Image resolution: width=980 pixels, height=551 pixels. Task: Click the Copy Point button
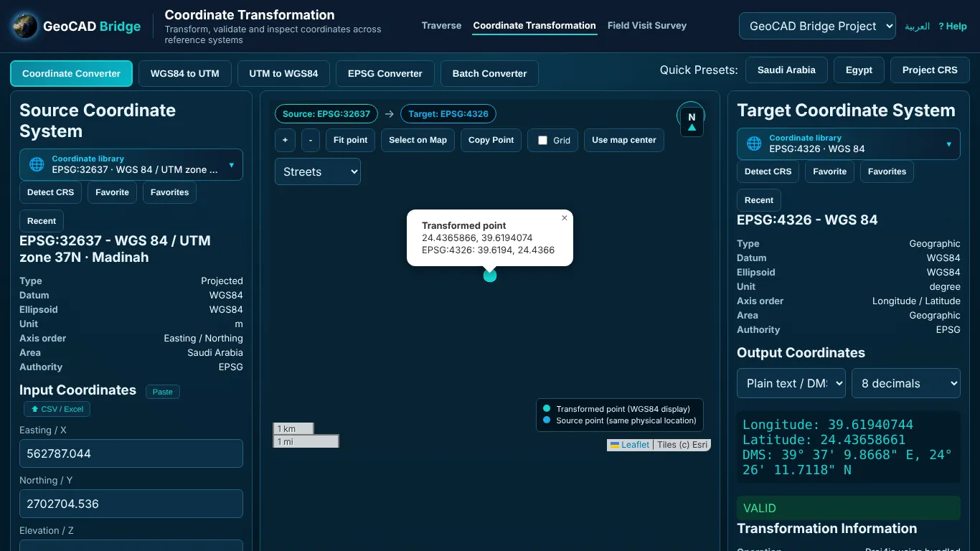(491, 140)
